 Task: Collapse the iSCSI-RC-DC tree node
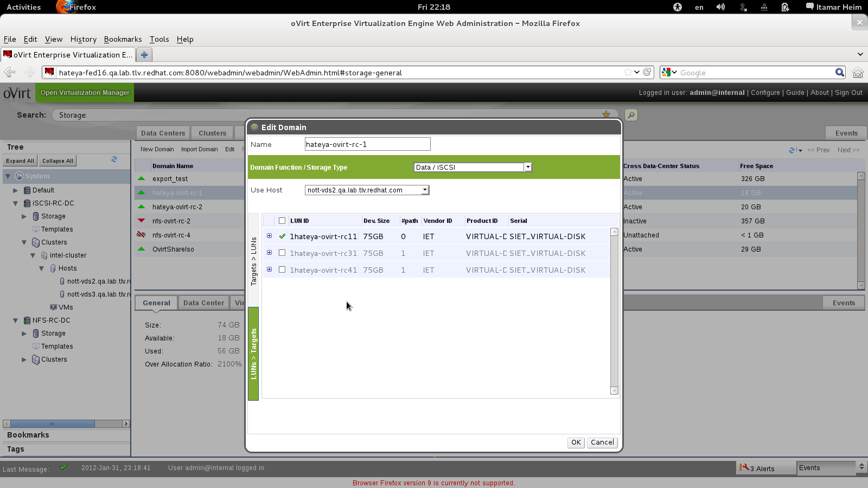tap(16, 203)
